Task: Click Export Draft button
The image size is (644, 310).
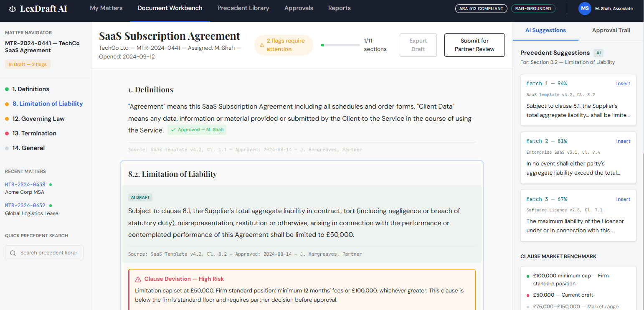Action: pos(418,45)
